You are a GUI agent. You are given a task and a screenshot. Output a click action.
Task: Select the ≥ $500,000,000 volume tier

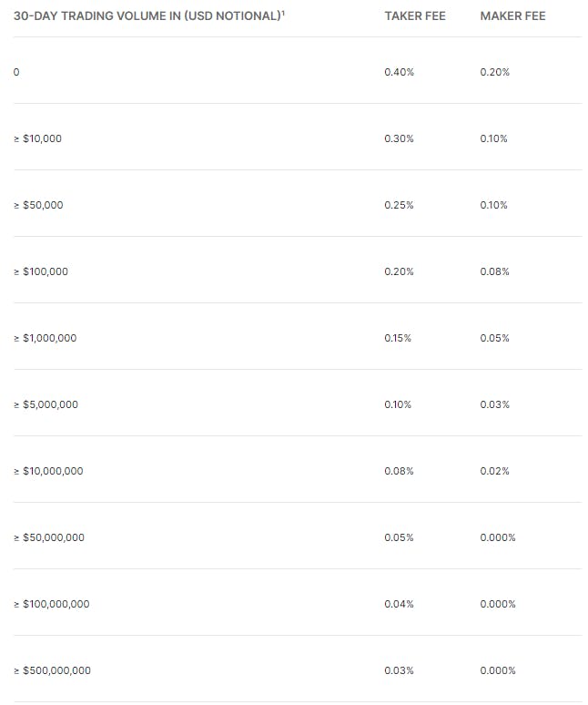(x=52, y=670)
